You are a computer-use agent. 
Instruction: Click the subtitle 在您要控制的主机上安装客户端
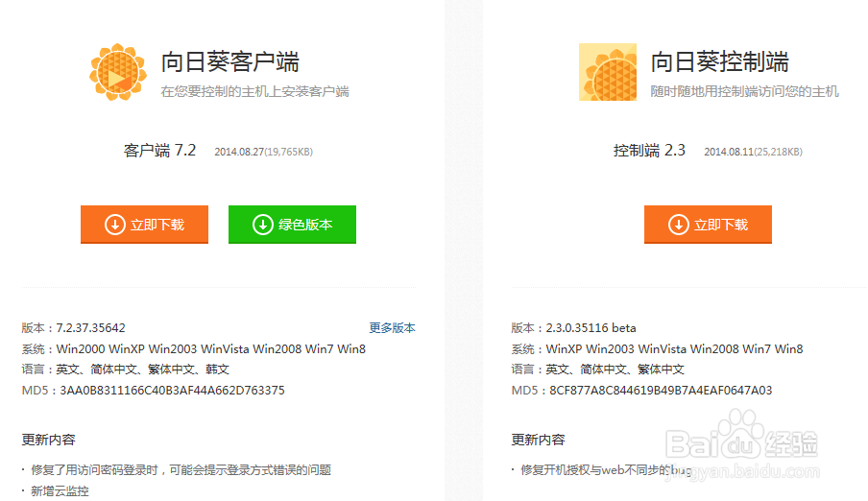tap(255, 91)
